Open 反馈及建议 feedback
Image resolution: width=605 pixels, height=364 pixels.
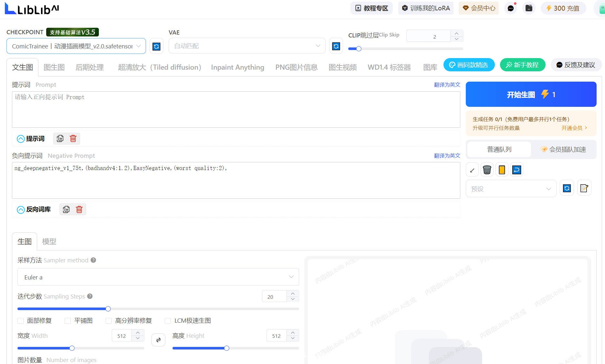[x=576, y=65]
